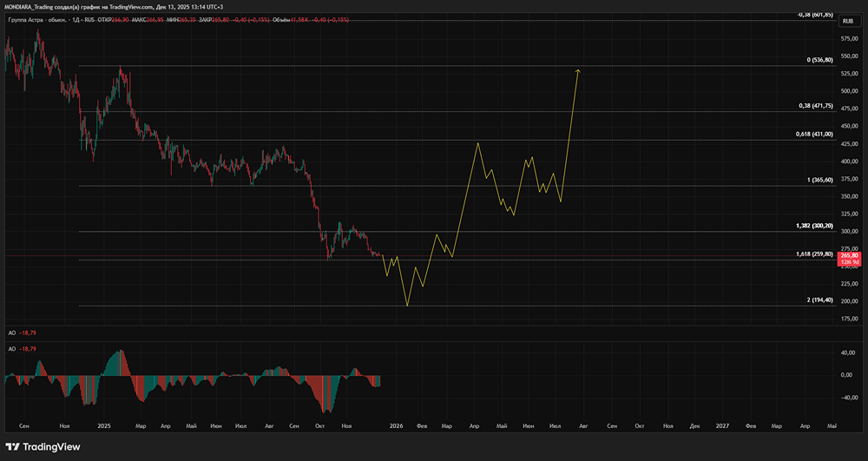Click 575,00 on the price axis
The image size is (868, 461).
click(x=849, y=39)
